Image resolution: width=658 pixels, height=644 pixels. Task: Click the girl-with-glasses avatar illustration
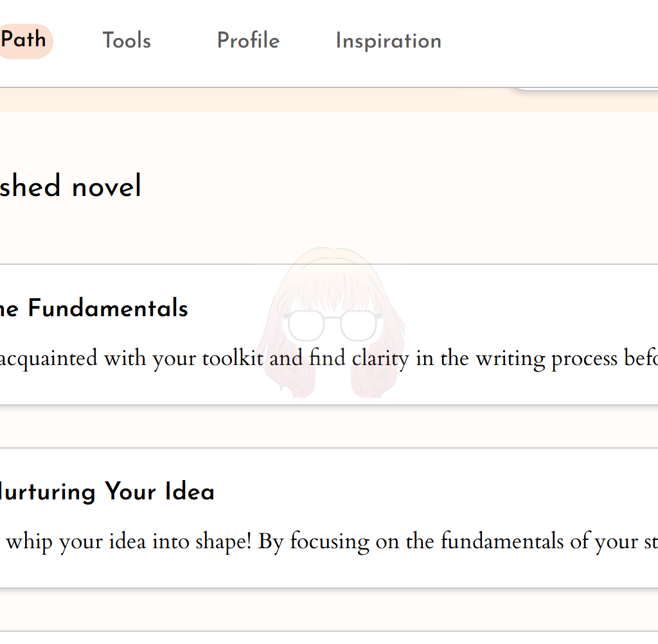[332, 323]
